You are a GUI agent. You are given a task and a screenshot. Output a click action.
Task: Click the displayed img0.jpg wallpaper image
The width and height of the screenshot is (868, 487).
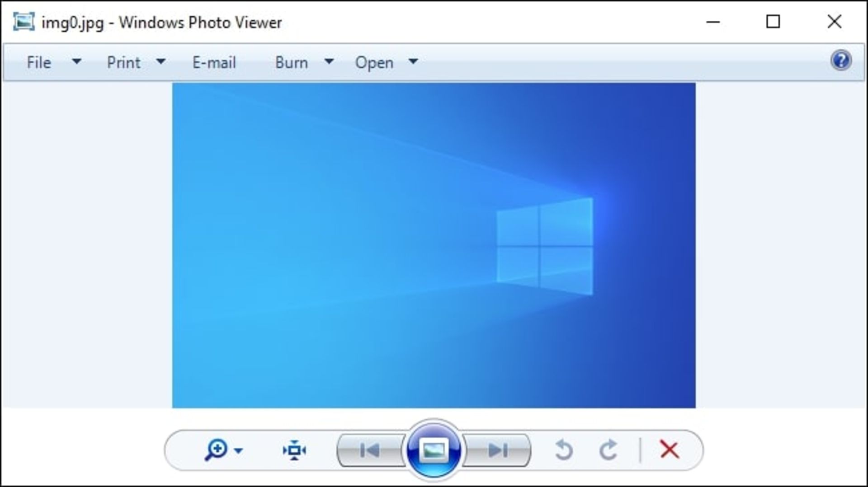click(434, 245)
